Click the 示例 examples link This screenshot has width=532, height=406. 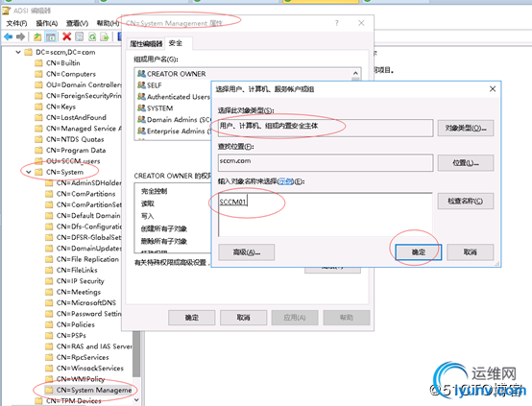point(285,181)
